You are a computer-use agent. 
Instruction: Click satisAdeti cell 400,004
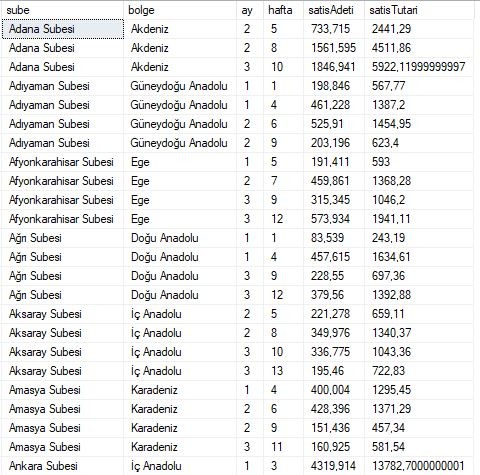(x=334, y=390)
